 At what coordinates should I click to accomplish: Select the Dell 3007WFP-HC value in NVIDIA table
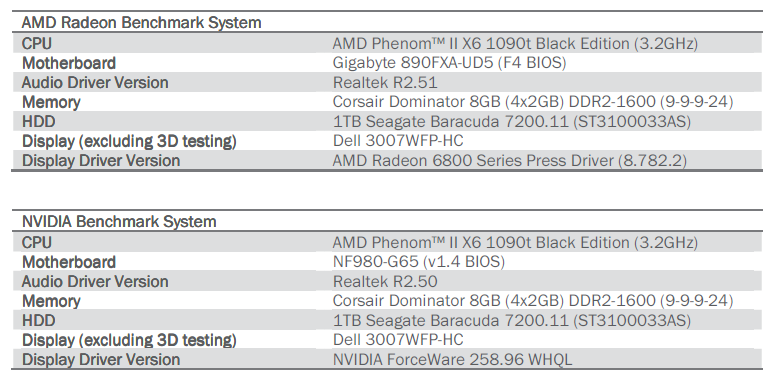tap(398, 340)
